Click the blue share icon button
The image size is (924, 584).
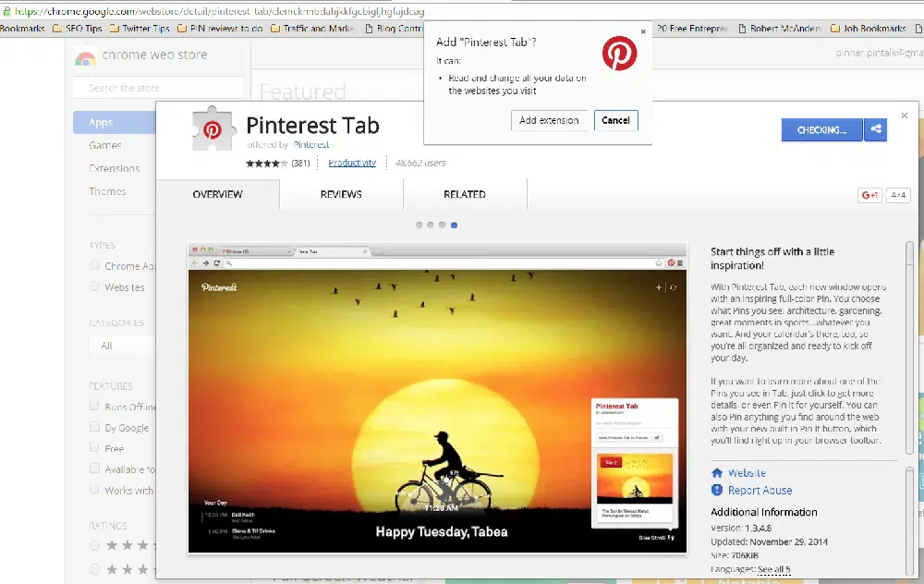coord(875,130)
